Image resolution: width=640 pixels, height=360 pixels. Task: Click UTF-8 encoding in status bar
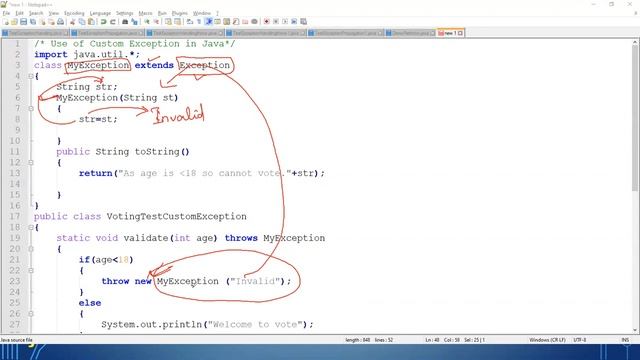(580, 340)
